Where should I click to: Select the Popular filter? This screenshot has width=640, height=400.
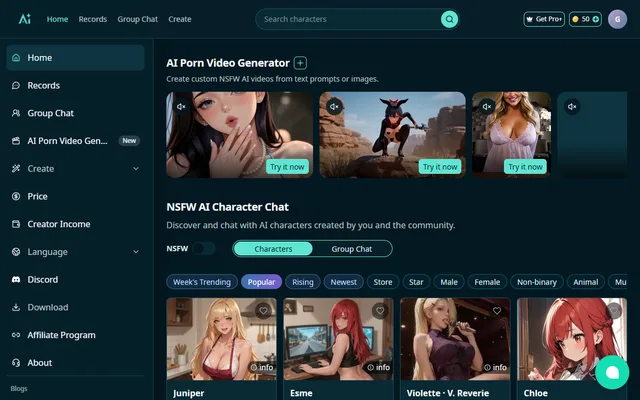tap(261, 282)
